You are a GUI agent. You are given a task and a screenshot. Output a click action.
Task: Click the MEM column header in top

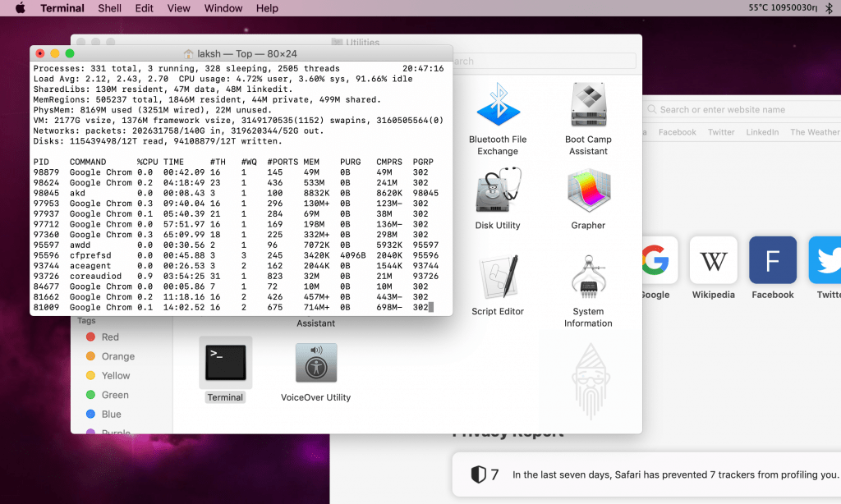(311, 162)
